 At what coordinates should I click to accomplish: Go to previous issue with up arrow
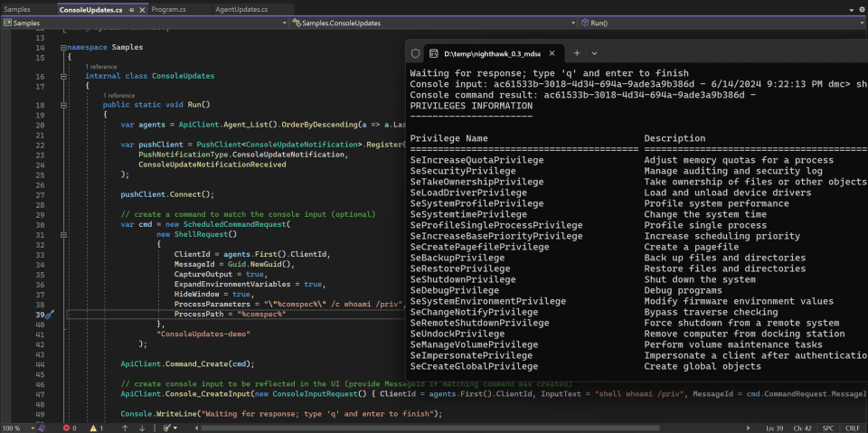127,428
